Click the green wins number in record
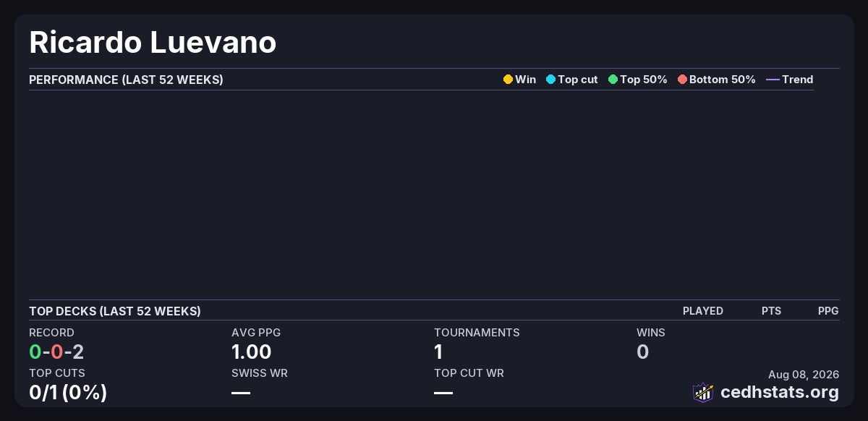This screenshot has height=421, width=868. pos(35,352)
